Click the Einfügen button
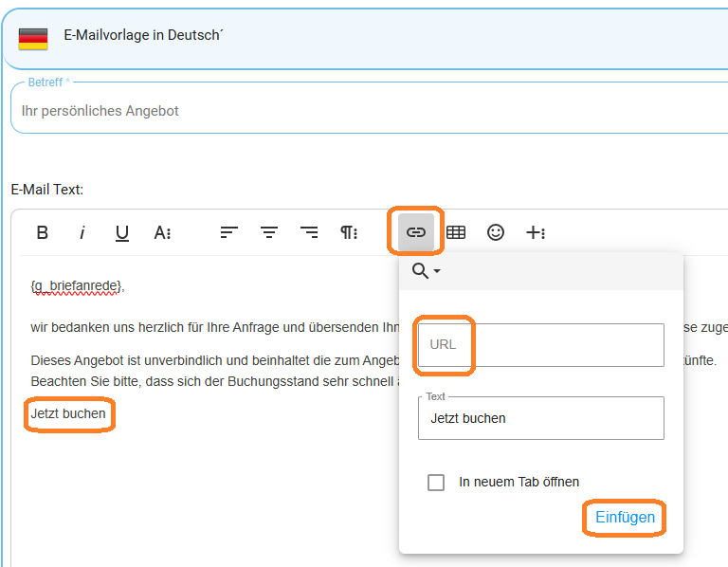This screenshot has height=567, width=728. coord(625,518)
